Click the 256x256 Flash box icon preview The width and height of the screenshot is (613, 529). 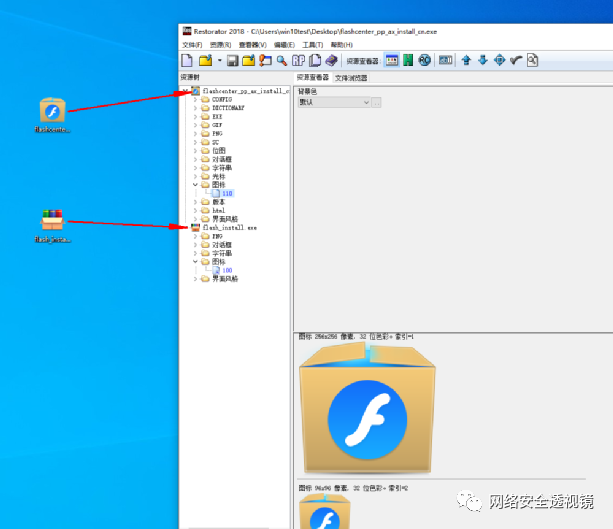pyautogui.click(x=367, y=407)
